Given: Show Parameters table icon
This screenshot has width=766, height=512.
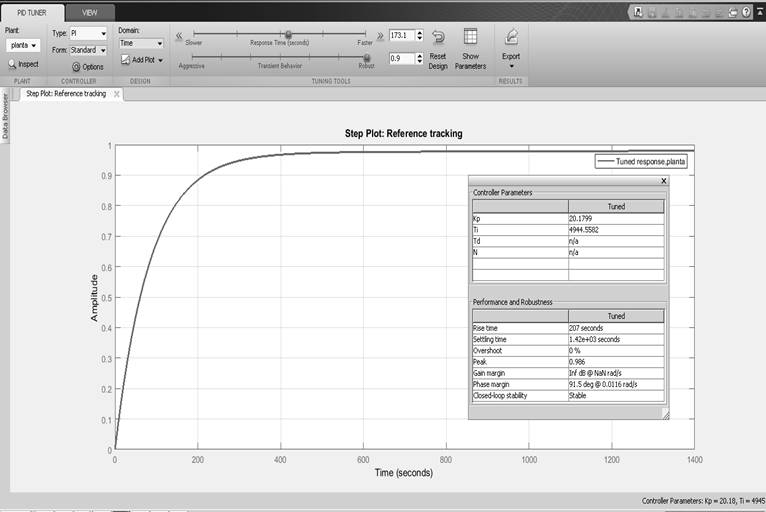Looking at the screenshot, I should 470,38.
